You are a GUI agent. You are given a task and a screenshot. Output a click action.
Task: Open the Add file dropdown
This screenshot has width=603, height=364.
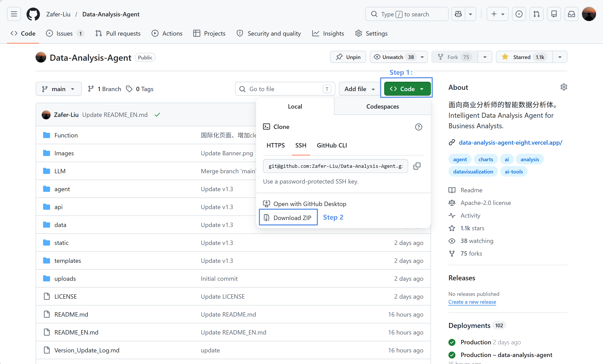click(x=359, y=89)
